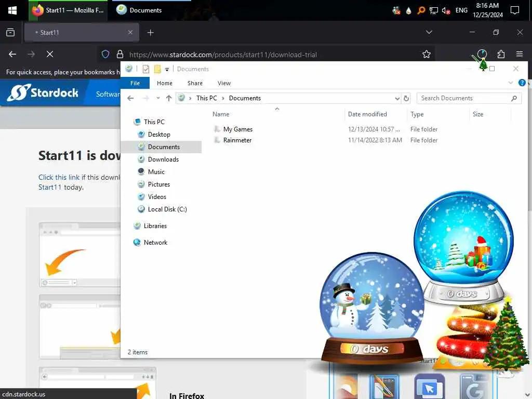Open Explorer help question mark icon
Screen dimensions: 532x399
522,83
